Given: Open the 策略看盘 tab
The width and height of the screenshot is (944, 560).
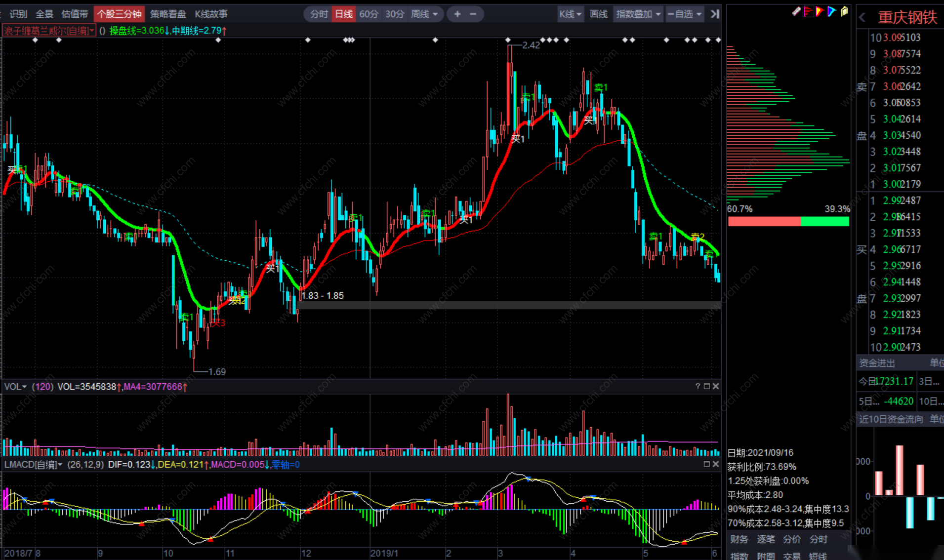Looking at the screenshot, I should pyautogui.click(x=168, y=14).
